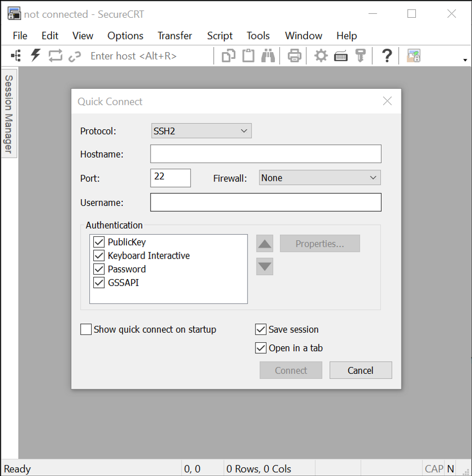Expand the Session Manager side tab
Image resolution: width=472 pixels, height=476 pixels.
pos(9,114)
